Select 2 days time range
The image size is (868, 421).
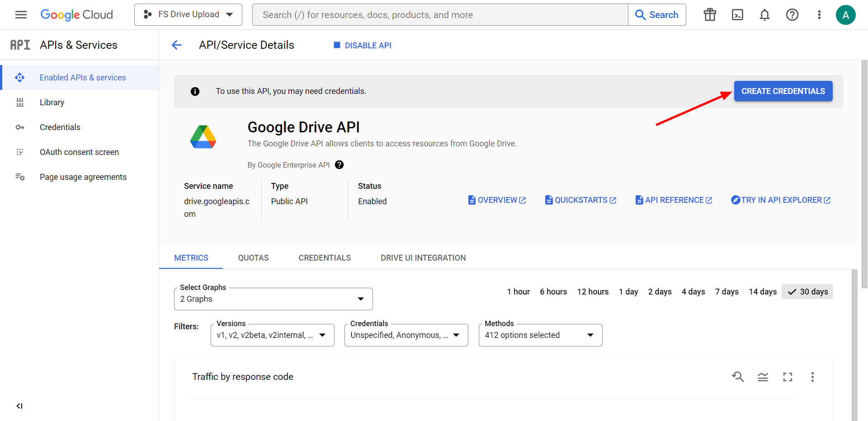point(660,292)
